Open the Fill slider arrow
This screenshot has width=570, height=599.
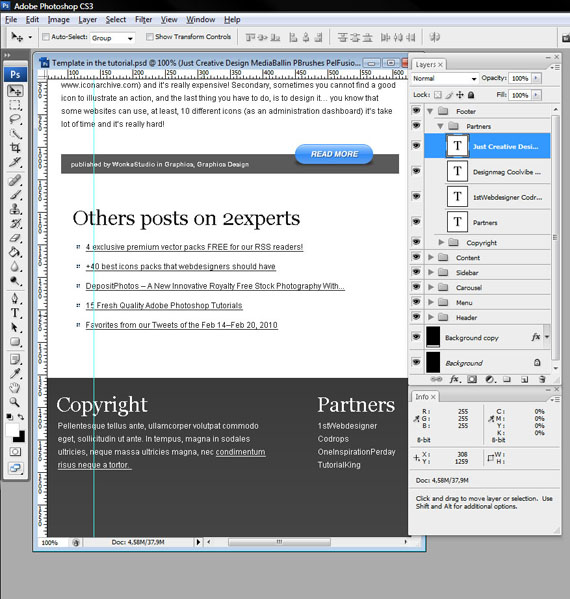coord(536,95)
